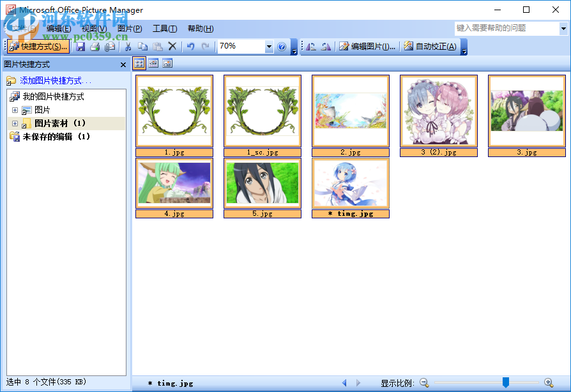Click the Redo arrow icon
571x392 pixels.
pyautogui.click(x=206, y=47)
